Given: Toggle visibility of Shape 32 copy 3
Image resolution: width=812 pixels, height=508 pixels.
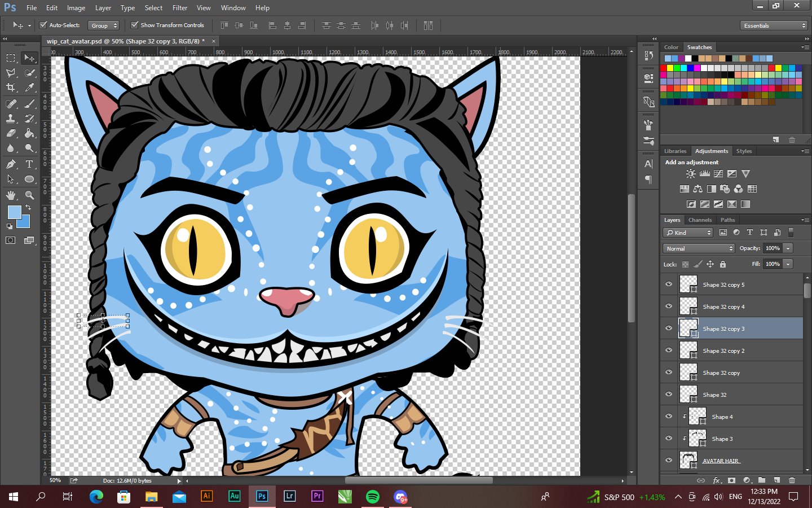Looking at the screenshot, I should pyautogui.click(x=669, y=329).
